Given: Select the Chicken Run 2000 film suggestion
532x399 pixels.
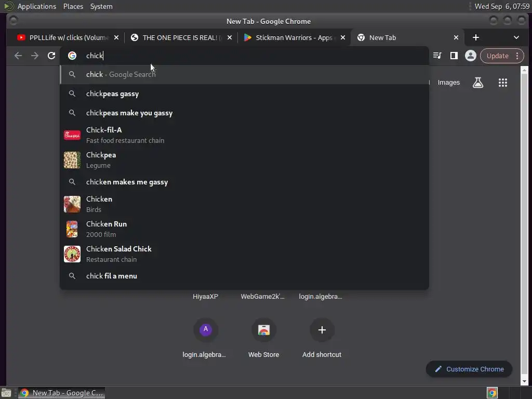Looking at the screenshot, I should click(244, 229).
